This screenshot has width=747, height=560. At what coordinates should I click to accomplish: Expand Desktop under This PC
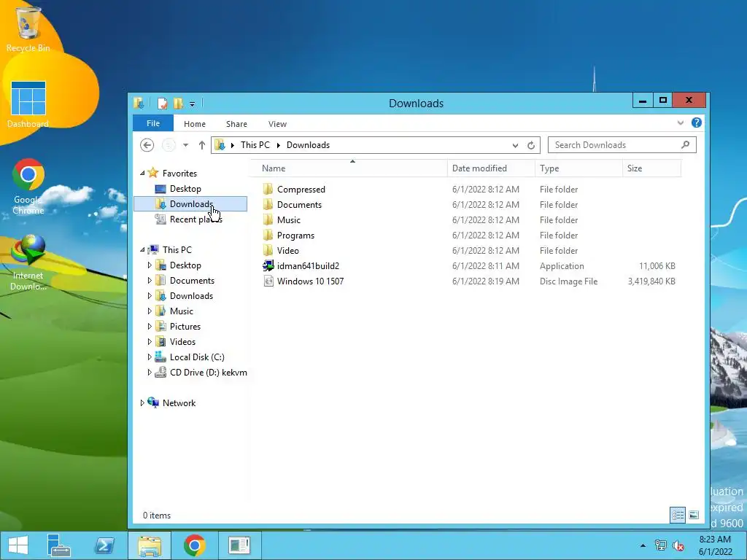(149, 265)
